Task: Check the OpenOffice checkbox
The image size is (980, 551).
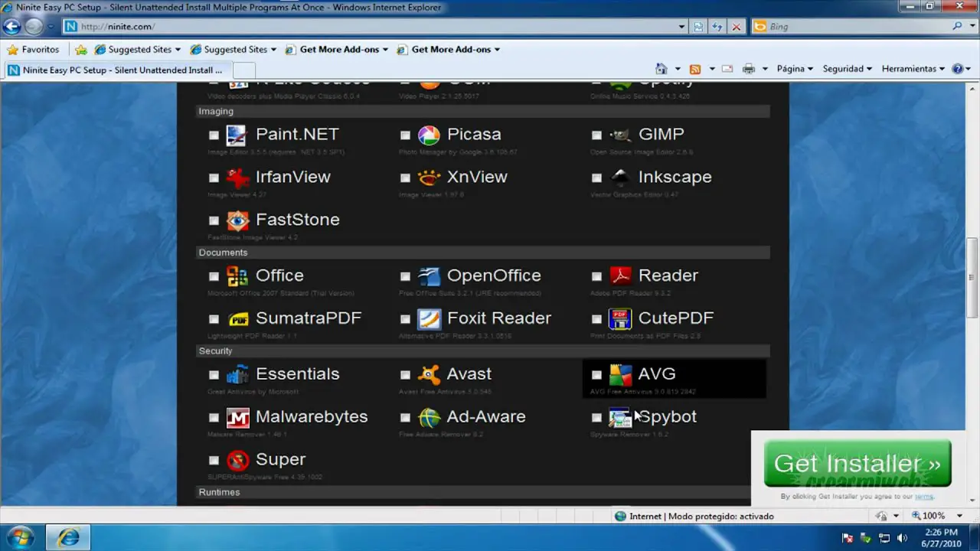Action: (405, 276)
